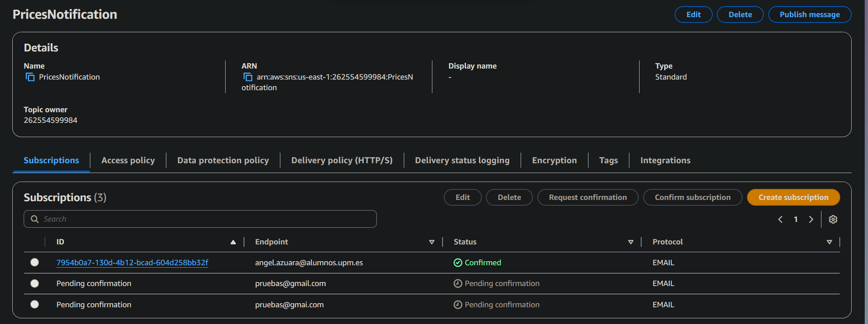Viewport: 868px width, 324px height.
Task: Sort by Endpoint column arrow
Action: [432, 242]
